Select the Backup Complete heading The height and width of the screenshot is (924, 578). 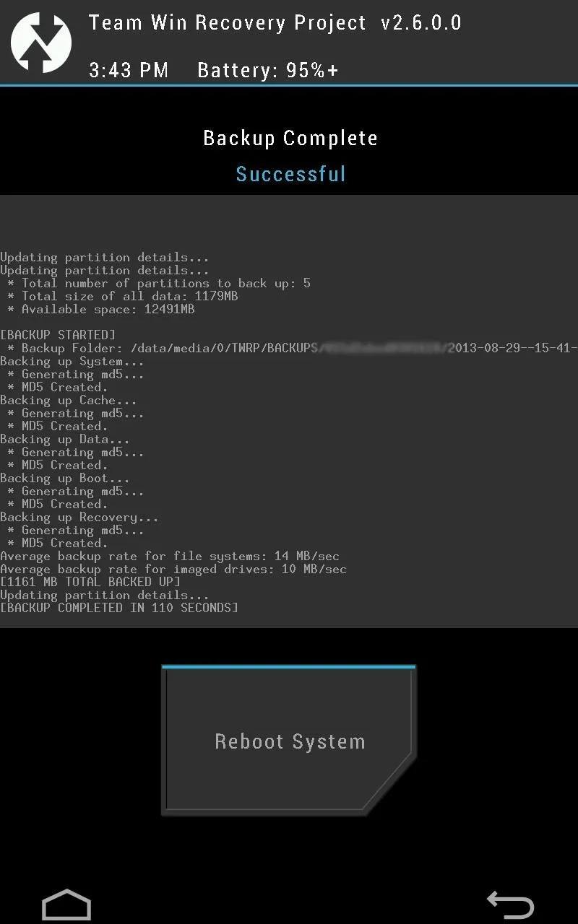pyautogui.click(x=290, y=138)
